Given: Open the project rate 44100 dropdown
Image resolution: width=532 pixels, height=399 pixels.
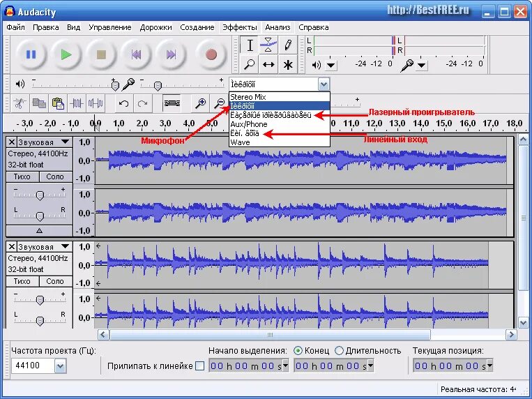Looking at the screenshot, I should point(60,366).
